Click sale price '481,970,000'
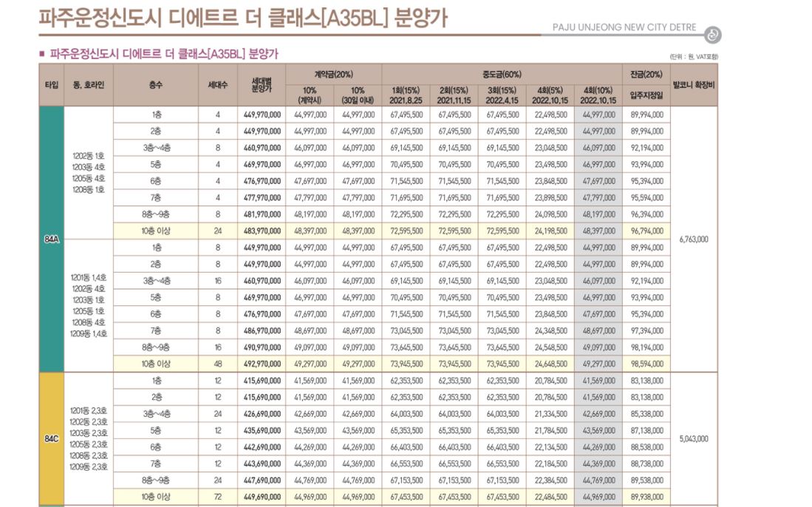This screenshot has height=507, width=812. pyautogui.click(x=262, y=214)
